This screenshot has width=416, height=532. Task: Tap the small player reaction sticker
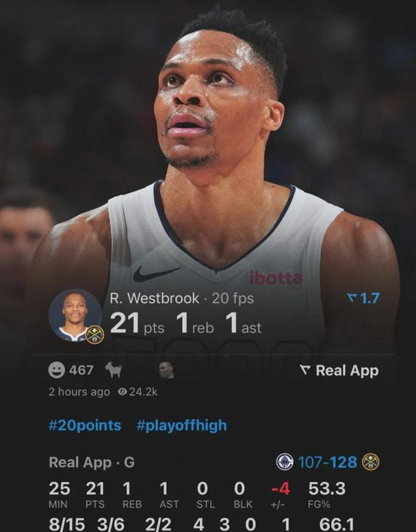point(166,370)
